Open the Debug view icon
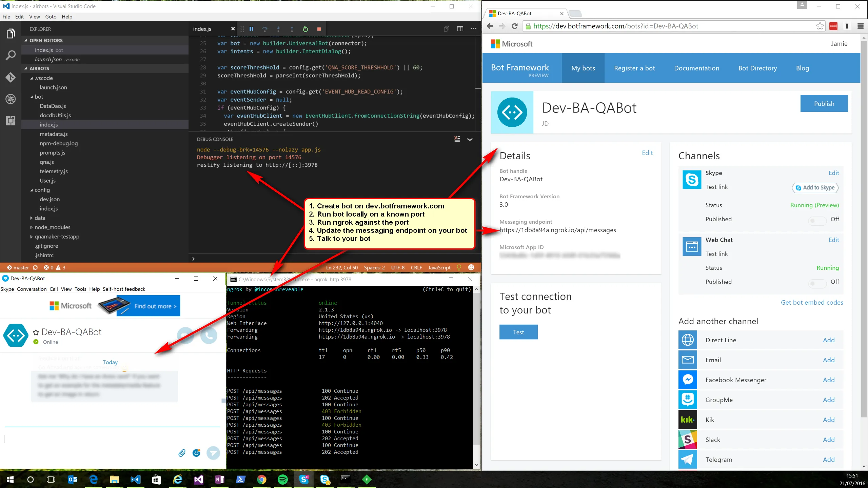Viewport: 868px width, 488px height. click(11, 99)
